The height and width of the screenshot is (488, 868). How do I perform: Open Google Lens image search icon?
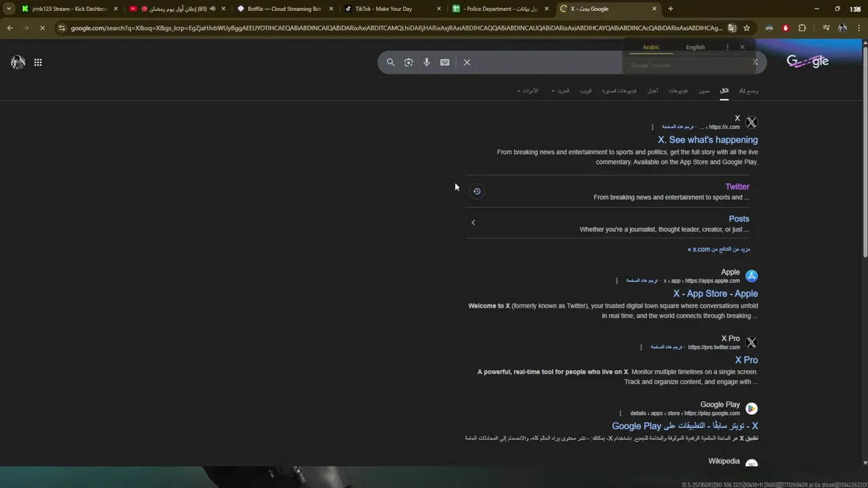click(408, 62)
